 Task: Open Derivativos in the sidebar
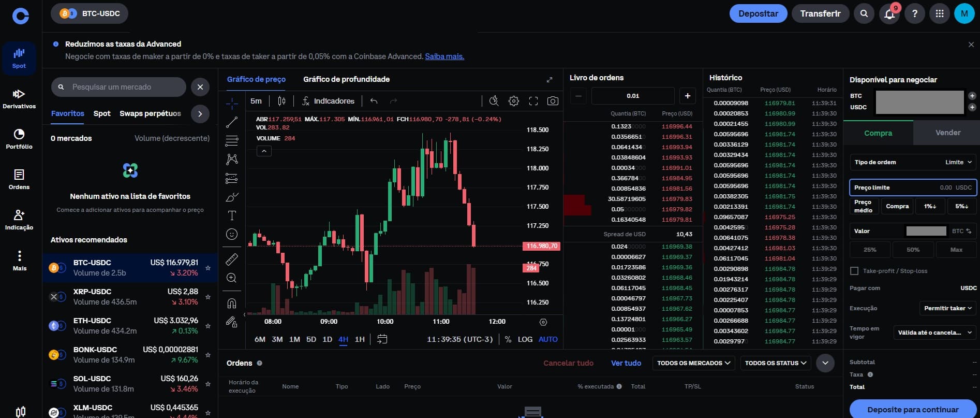19,99
